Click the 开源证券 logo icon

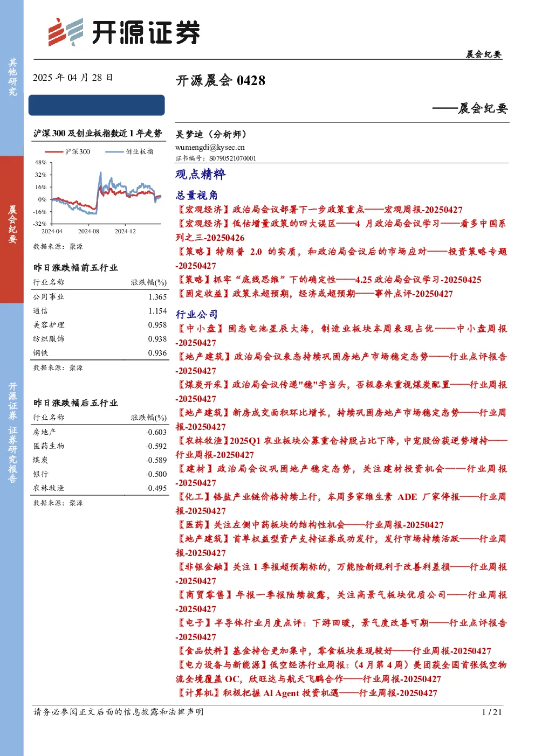pos(66,32)
